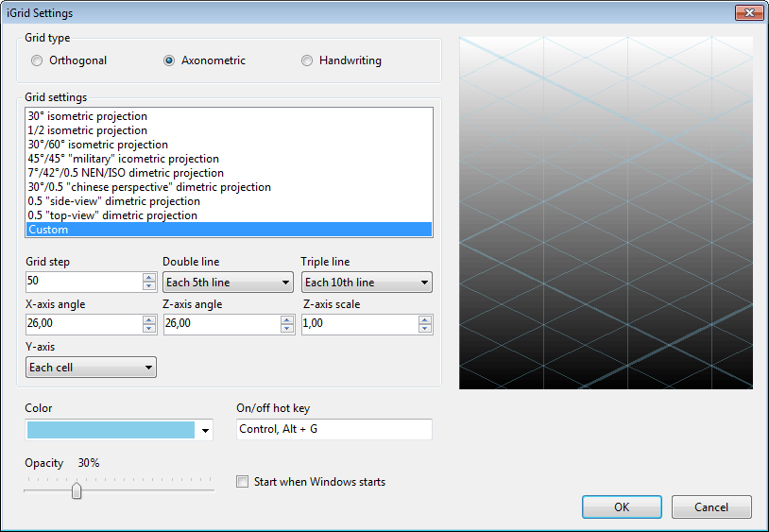The width and height of the screenshot is (769, 532).
Task: Open the Color picker dropdown arrow
Action: pos(206,431)
